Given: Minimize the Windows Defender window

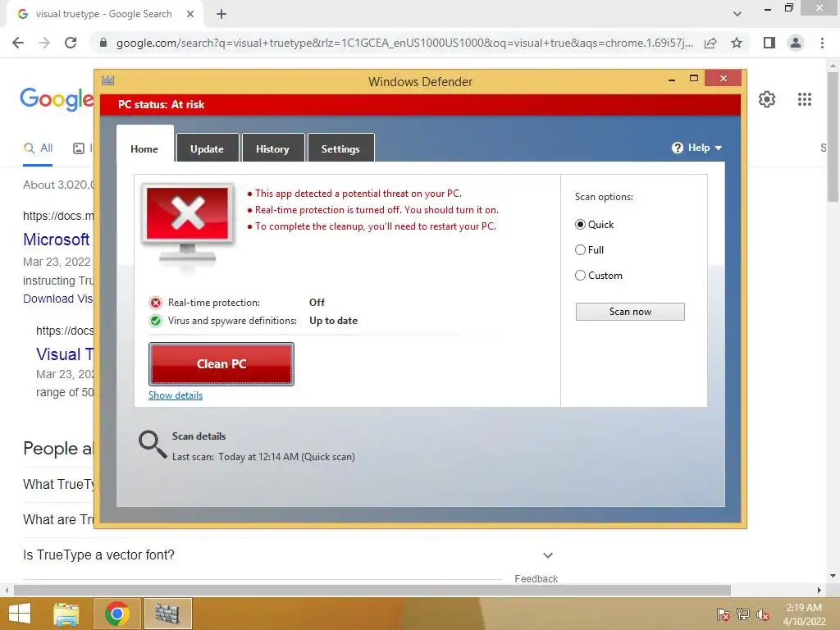Looking at the screenshot, I should pos(671,80).
